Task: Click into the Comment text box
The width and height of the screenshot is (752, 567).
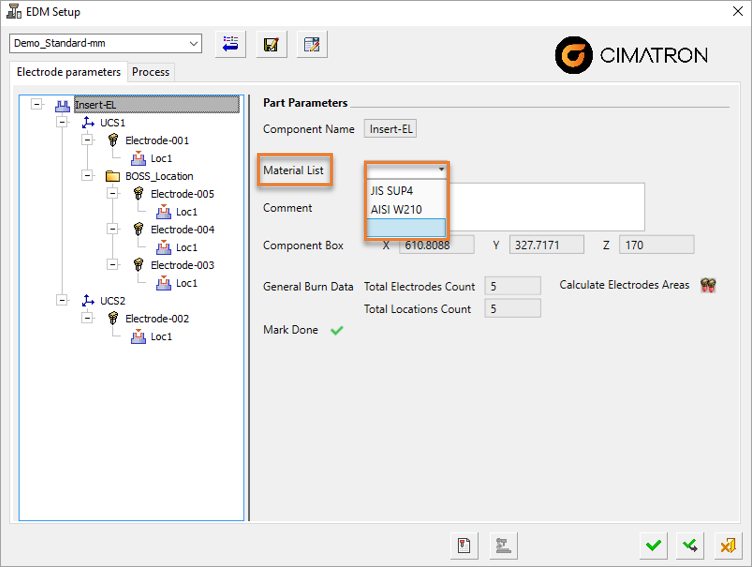Action: tap(546, 207)
